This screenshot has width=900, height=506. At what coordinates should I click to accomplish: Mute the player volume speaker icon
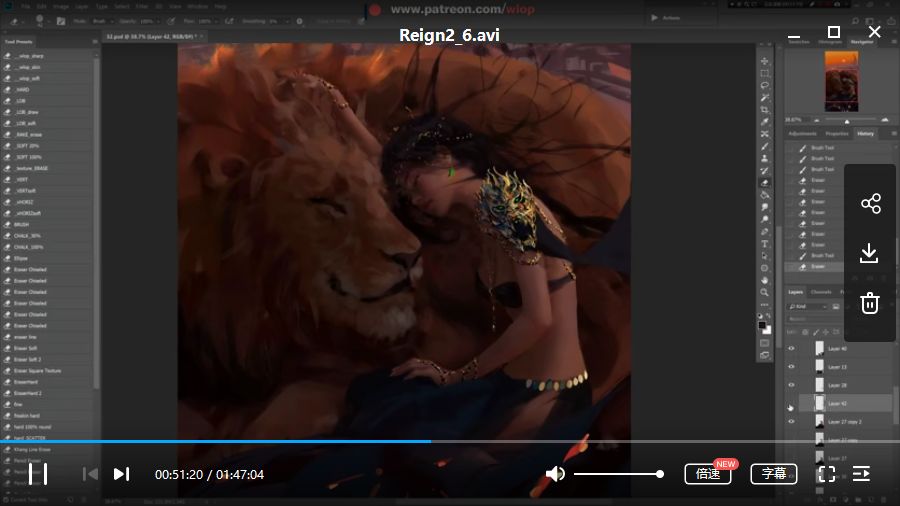coord(555,474)
